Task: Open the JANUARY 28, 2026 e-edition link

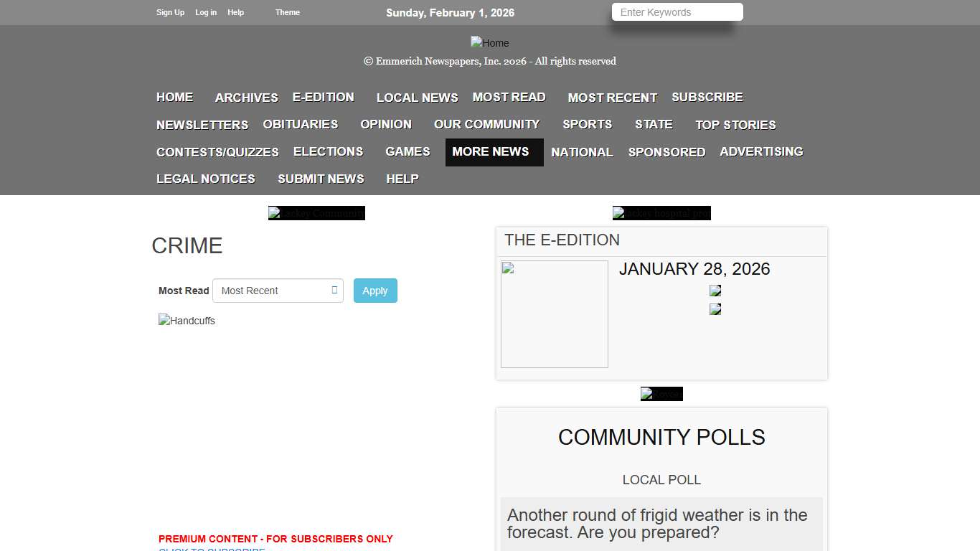Action: [694, 269]
